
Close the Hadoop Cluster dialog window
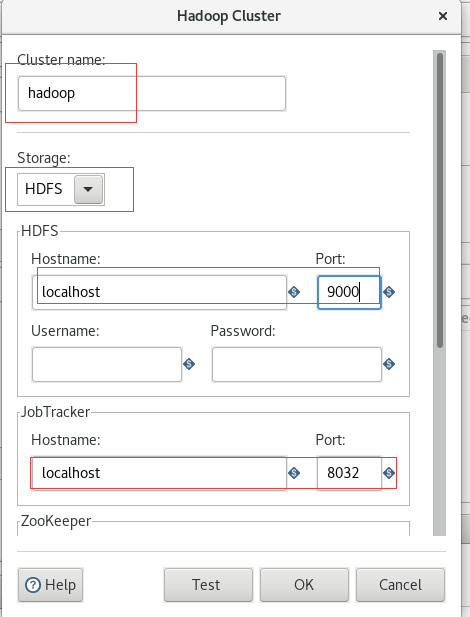(x=443, y=16)
